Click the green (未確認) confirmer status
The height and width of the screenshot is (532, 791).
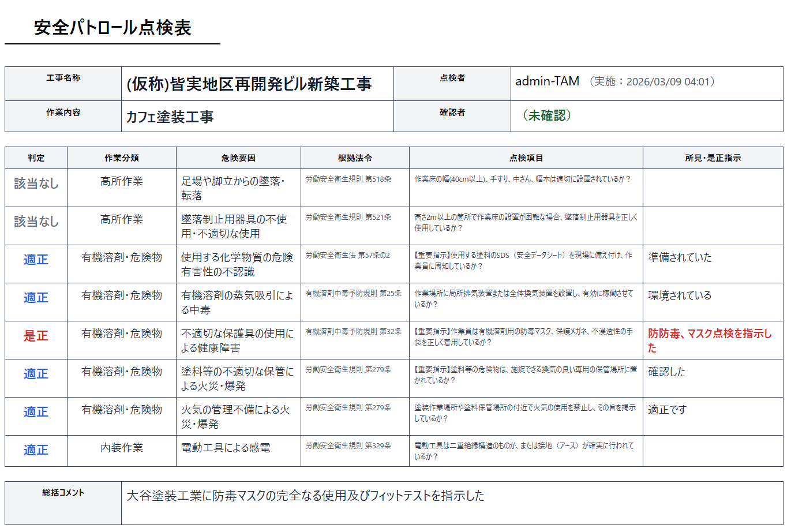click(546, 115)
